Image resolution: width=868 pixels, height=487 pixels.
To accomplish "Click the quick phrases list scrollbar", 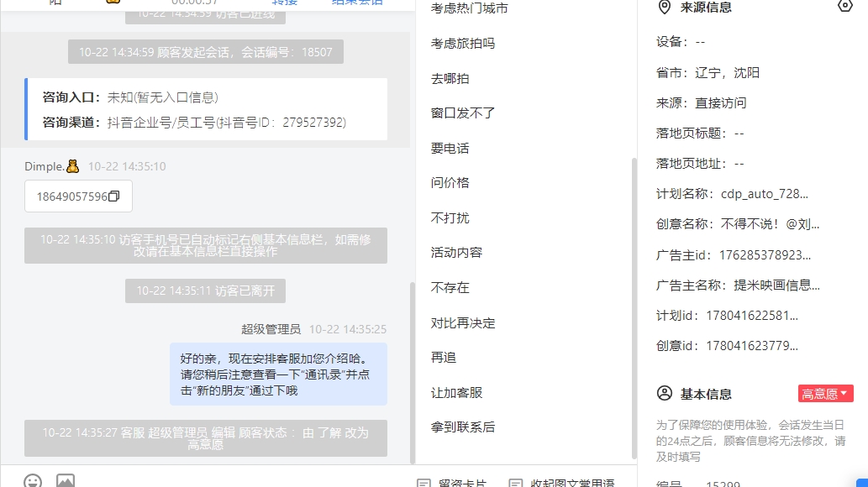I will click(x=634, y=308).
